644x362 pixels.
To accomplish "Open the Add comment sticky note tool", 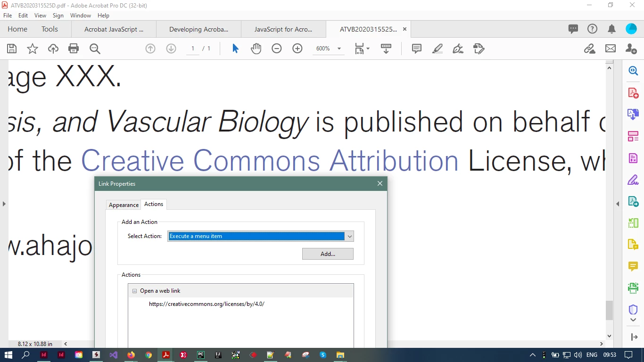I will (417, 49).
